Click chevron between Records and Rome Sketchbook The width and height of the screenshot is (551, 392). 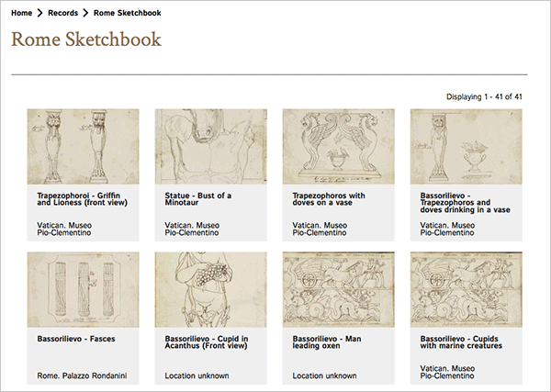85,13
